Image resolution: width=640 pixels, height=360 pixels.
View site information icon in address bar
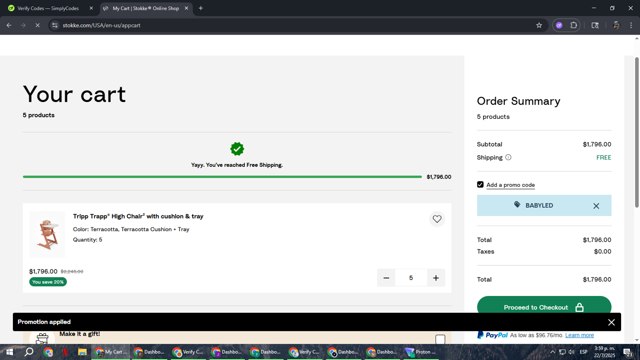coord(54,25)
